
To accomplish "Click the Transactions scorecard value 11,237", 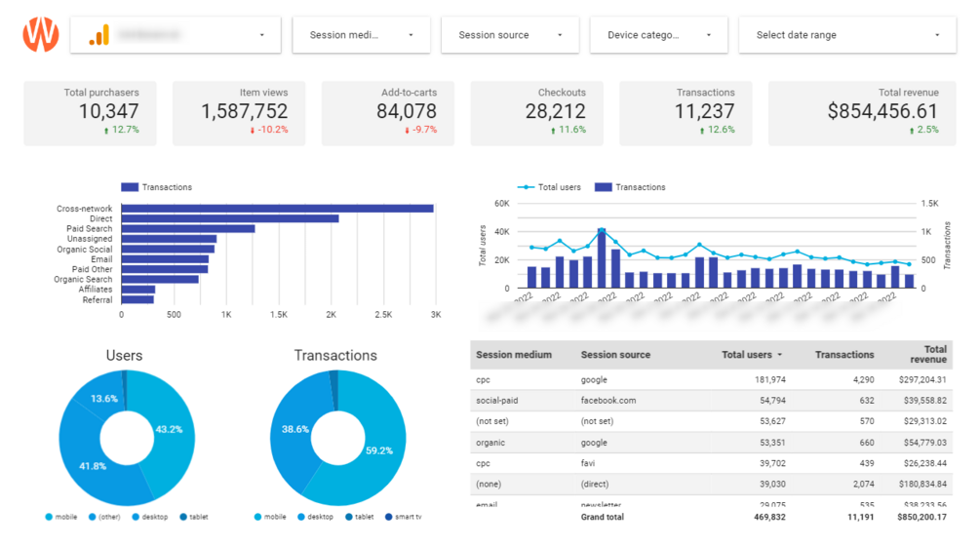I will (x=704, y=111).
